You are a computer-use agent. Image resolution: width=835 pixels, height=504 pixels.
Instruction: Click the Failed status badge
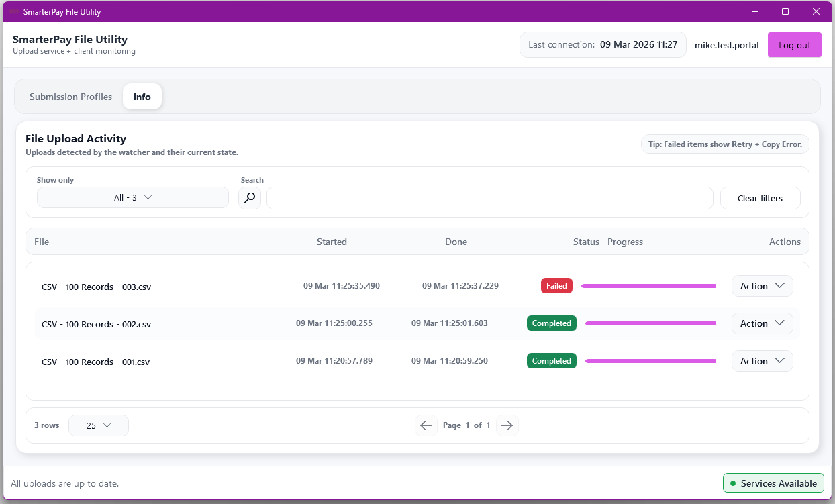(556, 286)
